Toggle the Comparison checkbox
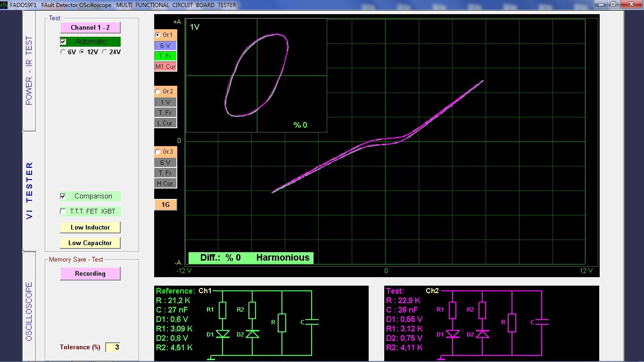This screenshot has width=644, height=362. (x=63, y=196)
